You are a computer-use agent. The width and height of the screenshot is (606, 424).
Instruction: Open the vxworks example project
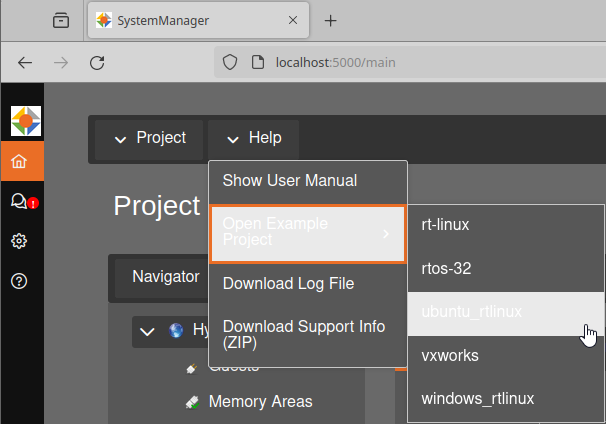(506, 356)
